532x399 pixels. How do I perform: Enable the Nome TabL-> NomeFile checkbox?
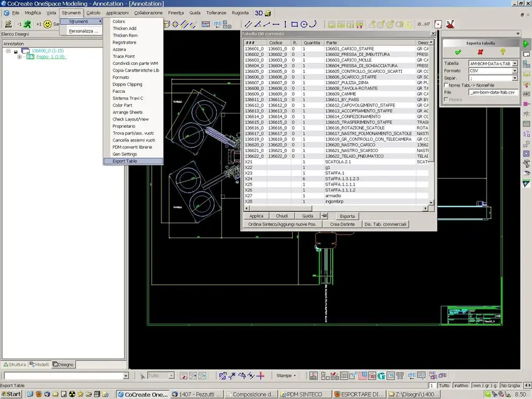pyautogui.click(x=446, y=85)
